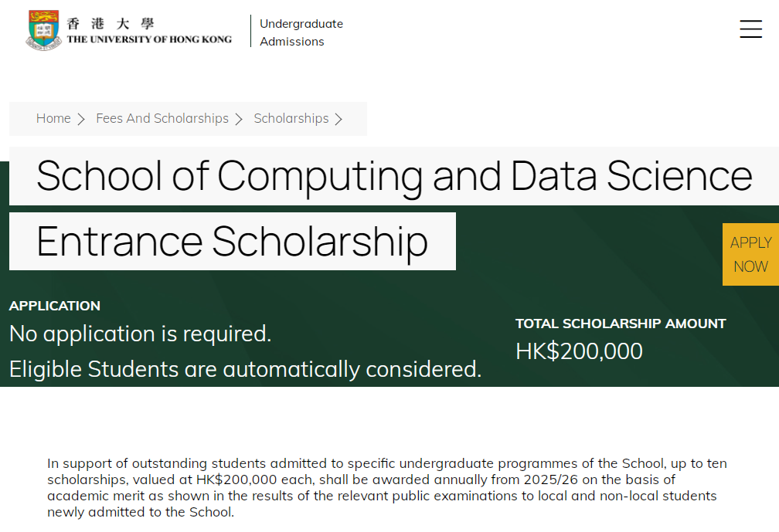Open Undergraduate Admissions header link
Image resolution: width=779 pixels, height=532 pixels.
click(301, 32)
